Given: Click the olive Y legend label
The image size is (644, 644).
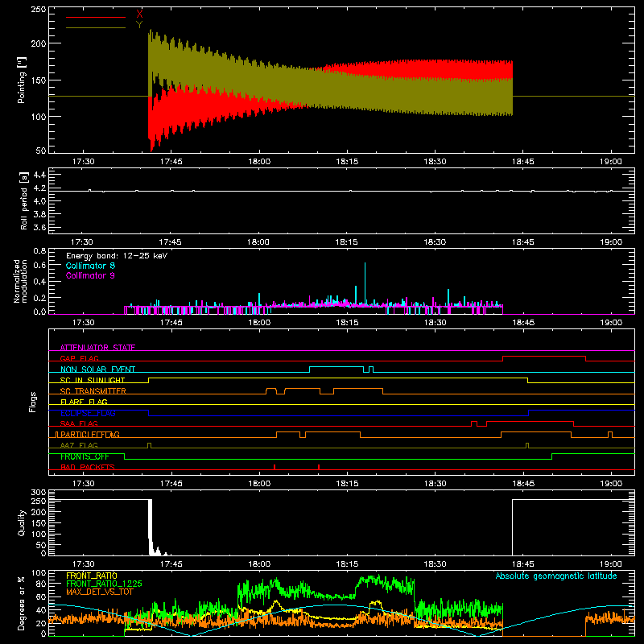Looking at the screenshot, I should (x=139, y=25).
